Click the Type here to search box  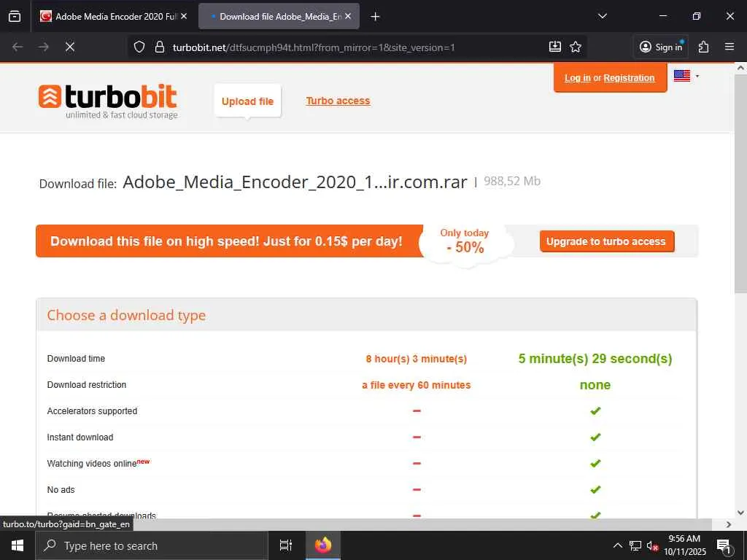point(152,545)
